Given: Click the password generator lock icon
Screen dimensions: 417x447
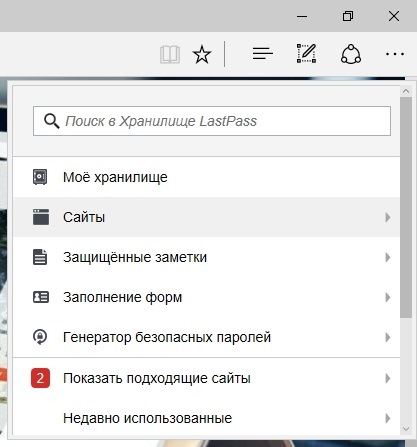Looking at the screenshot, I should [40, 337].
